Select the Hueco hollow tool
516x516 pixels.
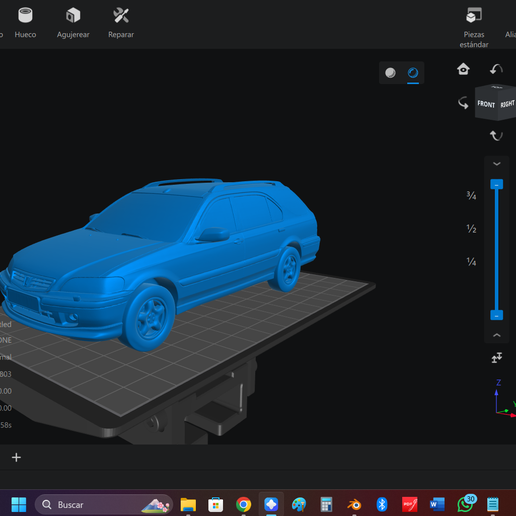(25, 23)
